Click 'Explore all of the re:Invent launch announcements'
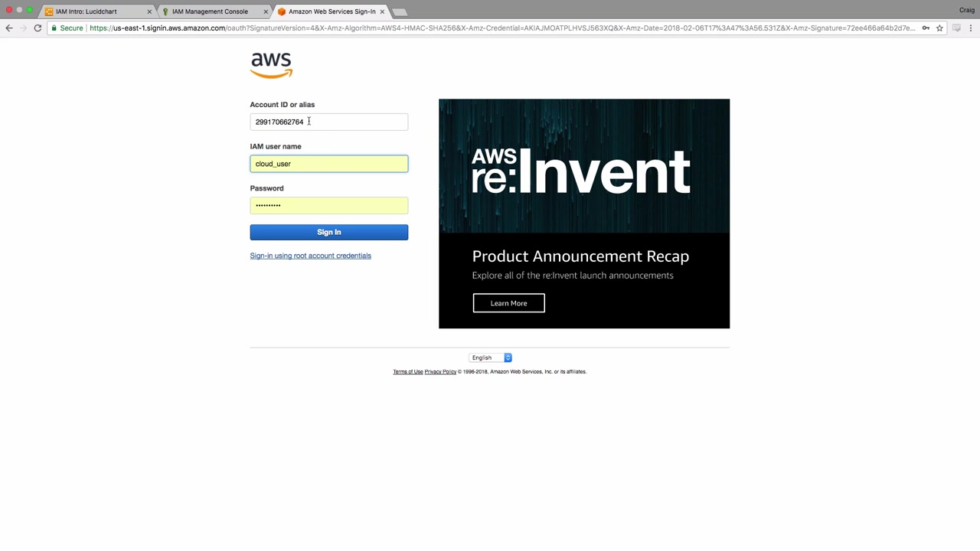The height and width of the screenshot is (551, 980). 573,275
